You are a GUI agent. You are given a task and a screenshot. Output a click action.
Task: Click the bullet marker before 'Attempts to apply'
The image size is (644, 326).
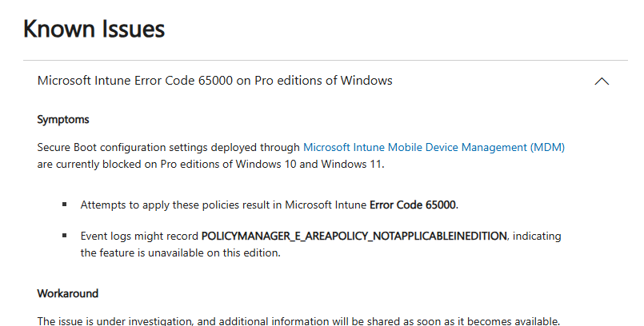click(64, 205)
